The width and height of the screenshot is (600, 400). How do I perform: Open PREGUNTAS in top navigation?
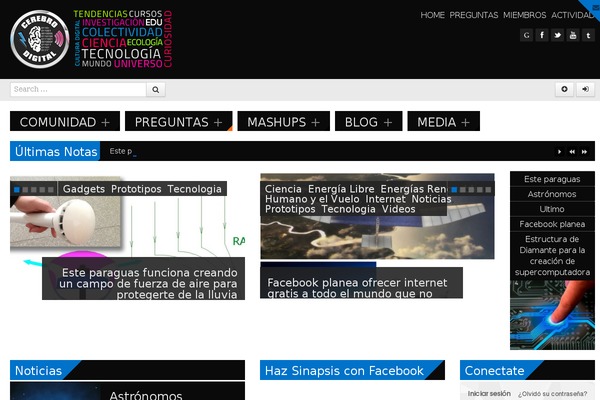coord(474,15)
